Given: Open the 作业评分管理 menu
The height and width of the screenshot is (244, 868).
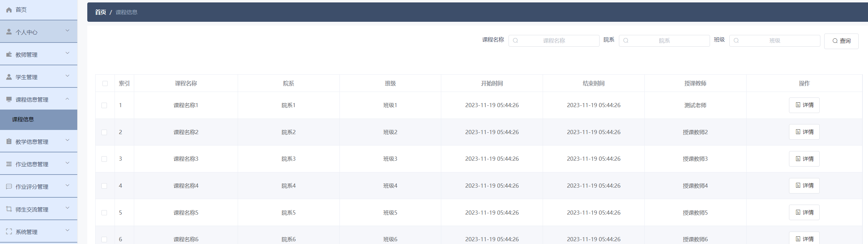Looking at the screenshot, I should (x=39, y=186).
